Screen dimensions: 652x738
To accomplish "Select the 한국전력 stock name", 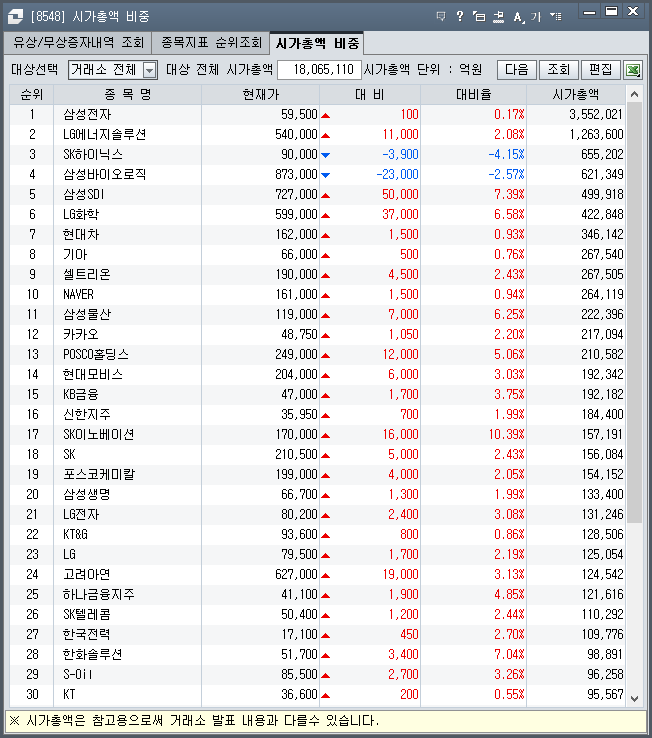I will coord(87,635).
